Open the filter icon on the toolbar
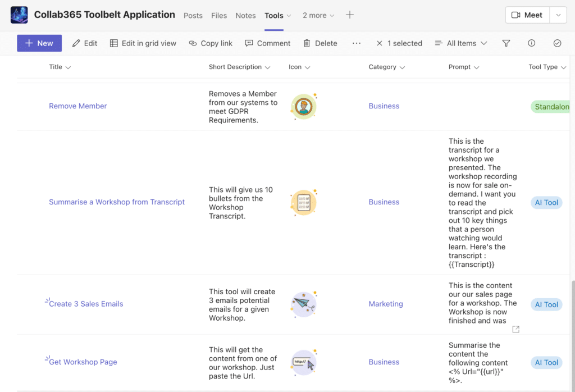575x392 pixels. [506, 43]
